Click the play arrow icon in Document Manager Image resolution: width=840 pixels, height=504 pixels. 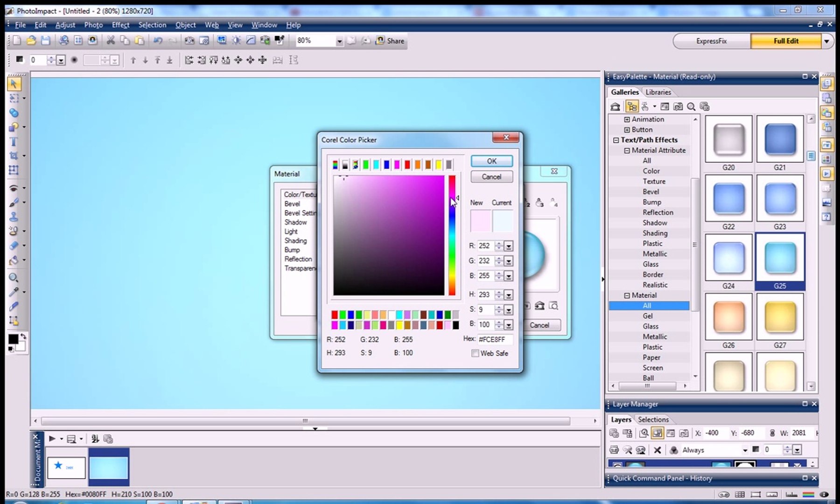[52, 439]
